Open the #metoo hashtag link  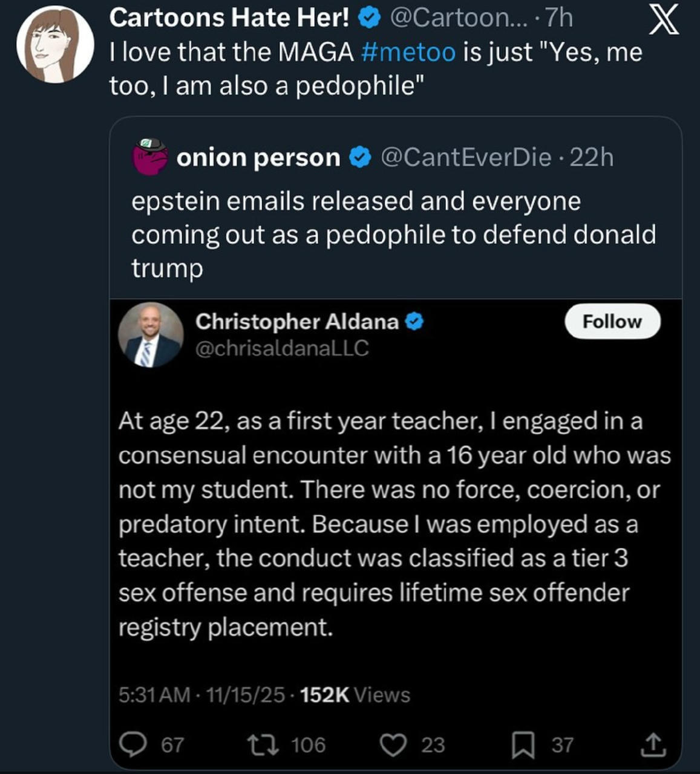tap(407, 52)
